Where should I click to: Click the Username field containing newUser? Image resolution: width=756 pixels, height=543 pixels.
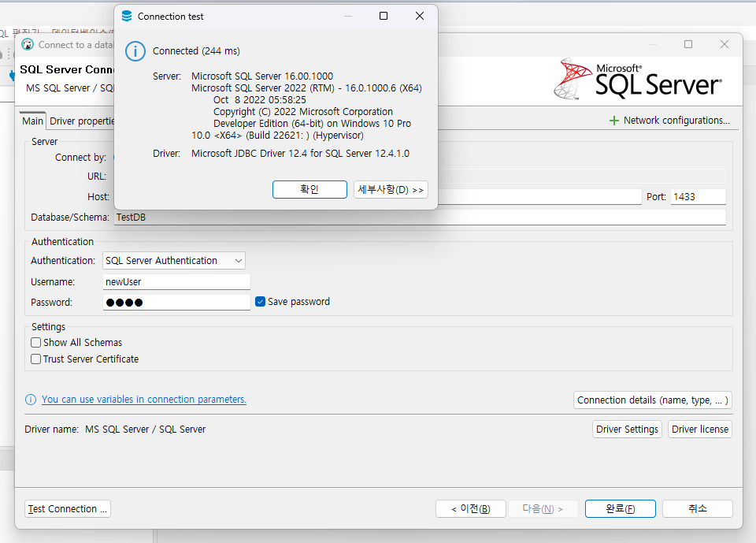[x=176, y=282]
